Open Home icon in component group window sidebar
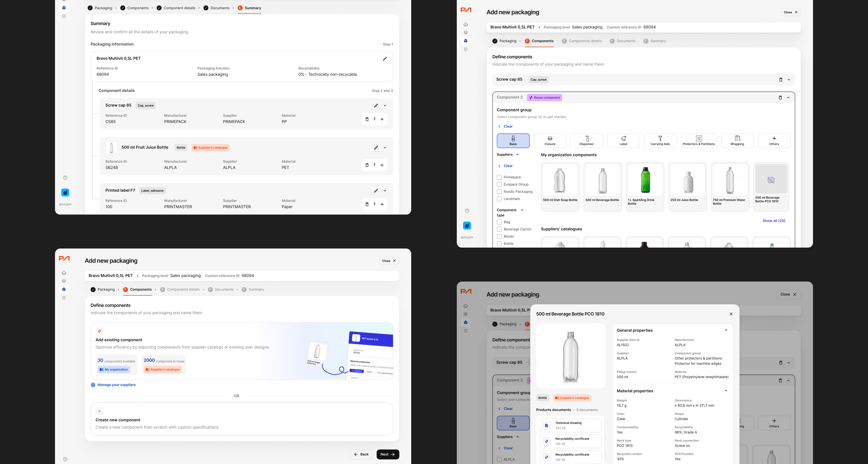 [x=466, y=24]
